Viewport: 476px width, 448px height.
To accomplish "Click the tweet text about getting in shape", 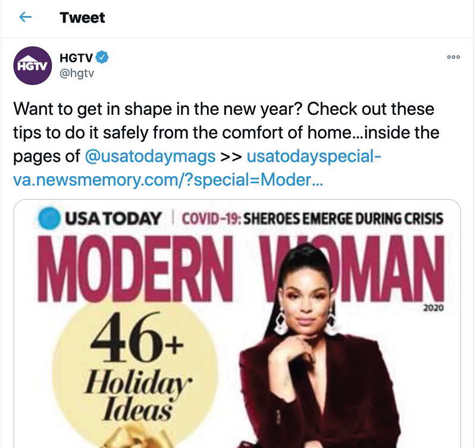I will click(x=226, y=132).
